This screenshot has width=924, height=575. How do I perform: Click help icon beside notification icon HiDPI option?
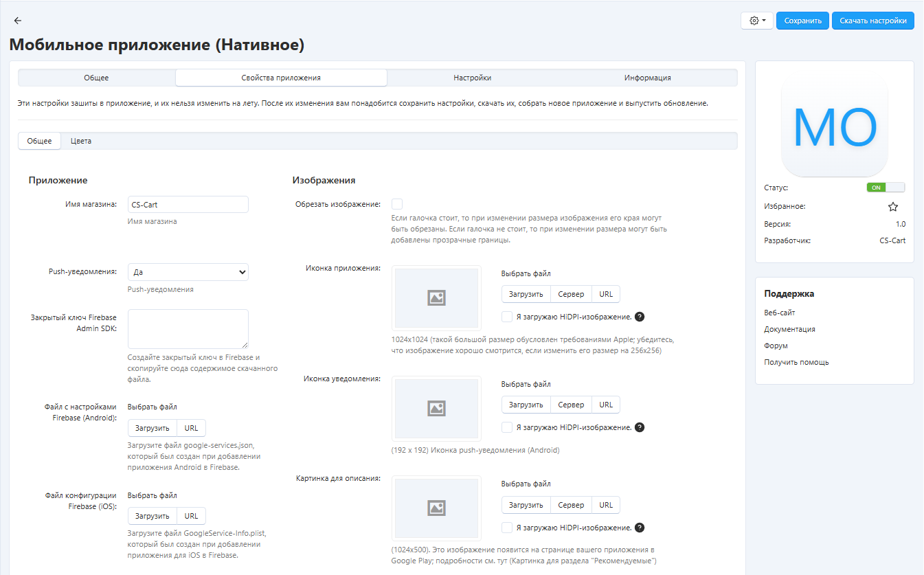[640, 427]
